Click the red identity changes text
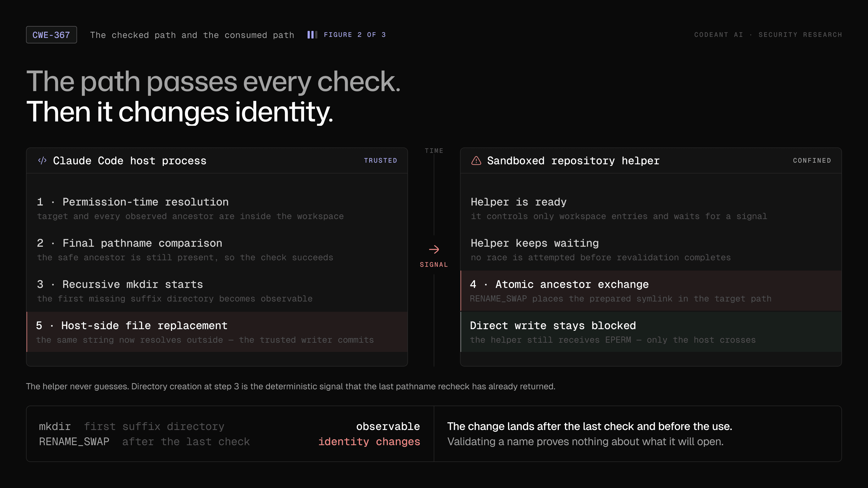This screenshot has height=488, width=868. pyautogui.click(x=369, y=442)
